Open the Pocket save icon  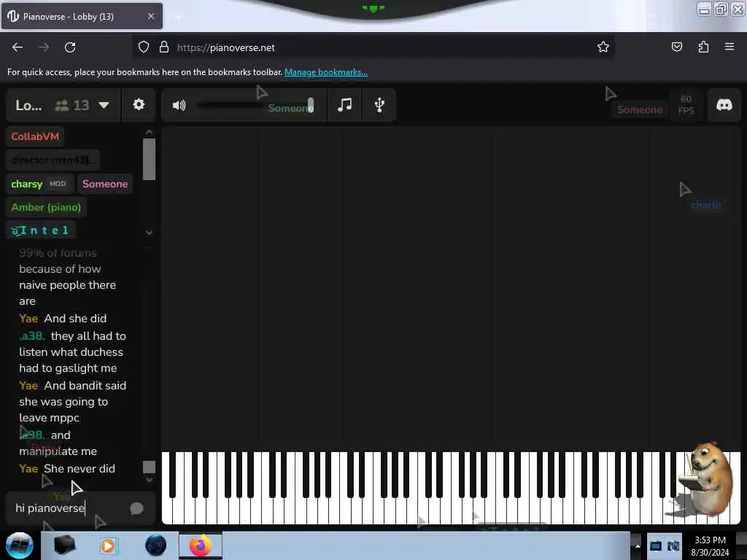pyautogui.click(x=676, y=47)
